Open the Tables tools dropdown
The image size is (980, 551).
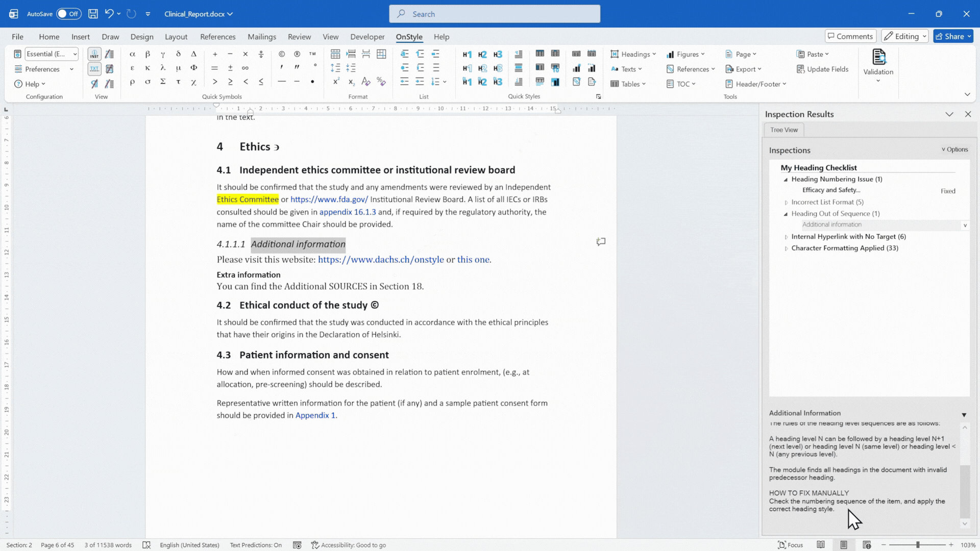628,84
